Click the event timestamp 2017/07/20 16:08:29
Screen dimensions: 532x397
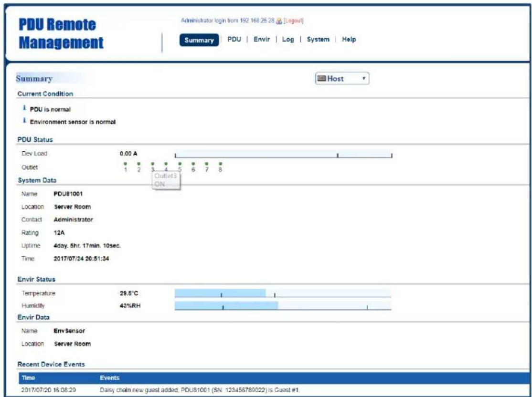tap(49, 390)
